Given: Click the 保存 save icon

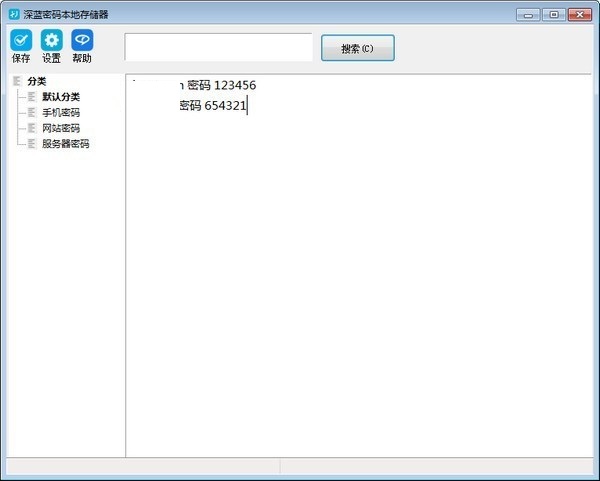Looking at the screenshot, I should (21, 40).
